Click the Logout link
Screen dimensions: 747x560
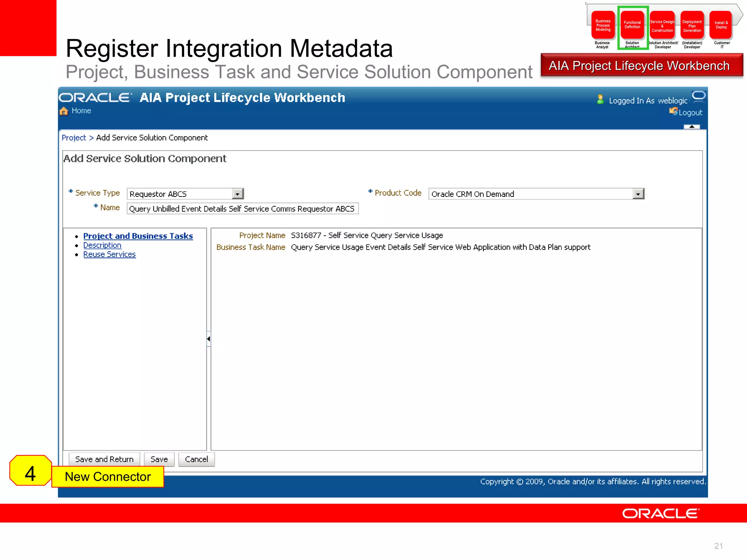click(690, 113)
